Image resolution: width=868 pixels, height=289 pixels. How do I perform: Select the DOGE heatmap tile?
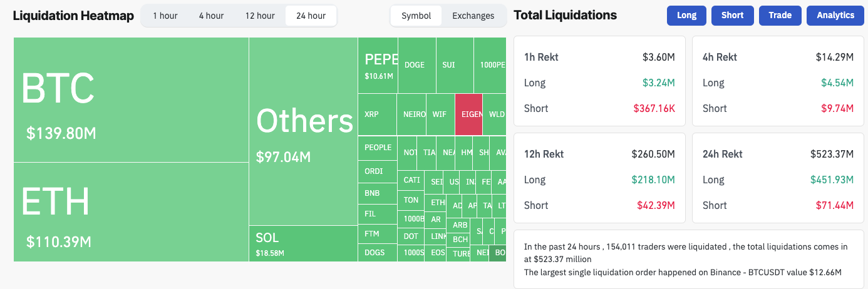point(416,65)
